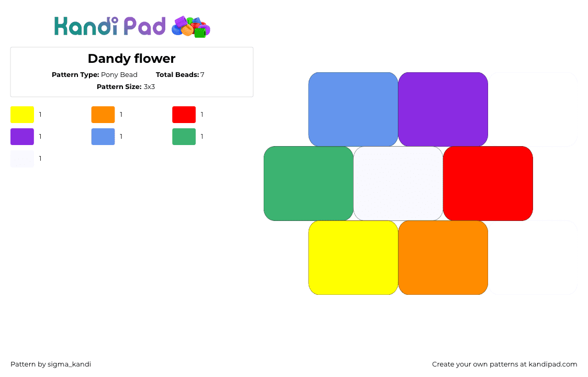Click the kandipad.com footer text
The height and width of the screenshot is (377, 588).
(x=553, y=364)
